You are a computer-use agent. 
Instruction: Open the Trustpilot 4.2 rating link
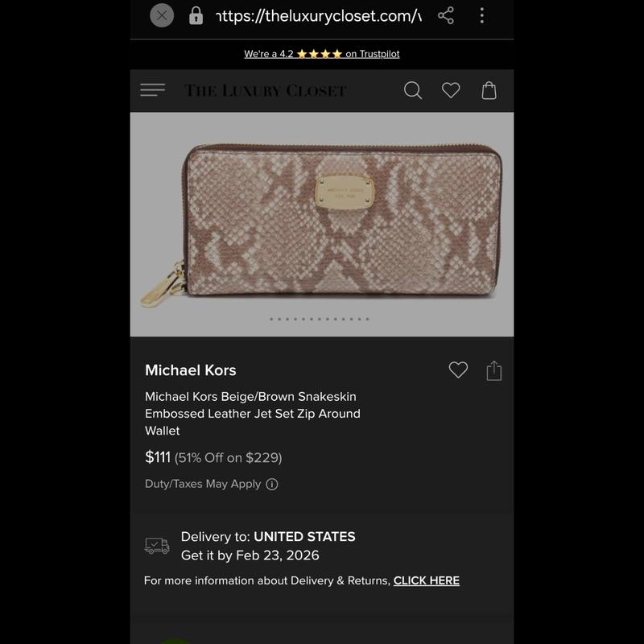tap(321, 54)
